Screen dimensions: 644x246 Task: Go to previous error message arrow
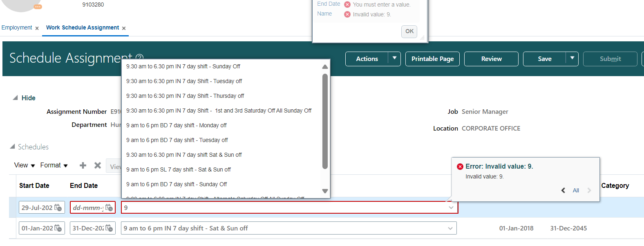563,190
